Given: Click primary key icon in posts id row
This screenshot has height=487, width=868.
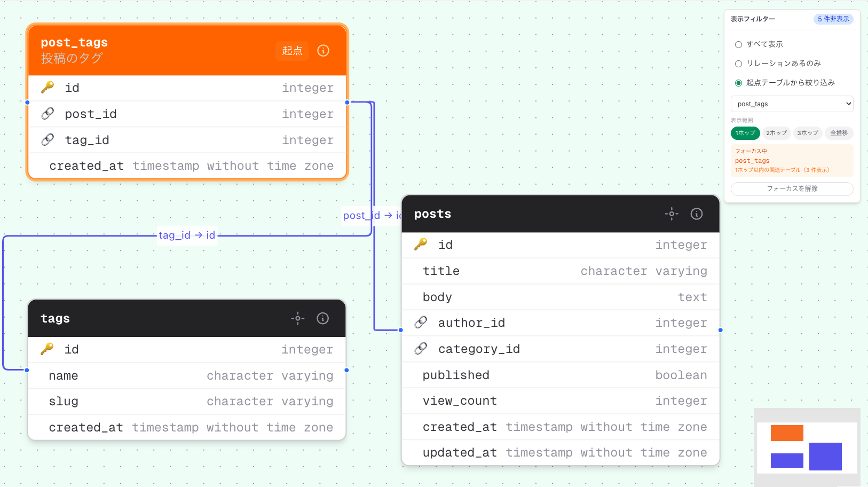Looking at the screenshot, I should click(x=421, y=245).
